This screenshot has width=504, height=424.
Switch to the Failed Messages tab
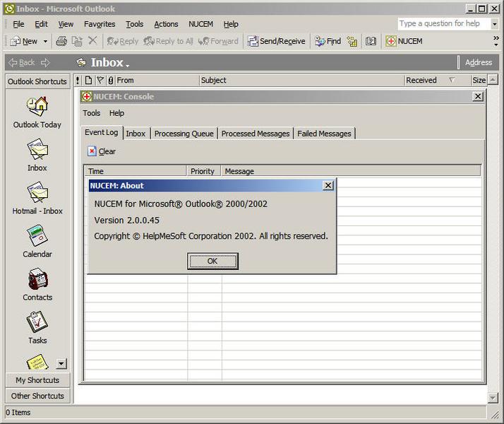coord(324,134)
